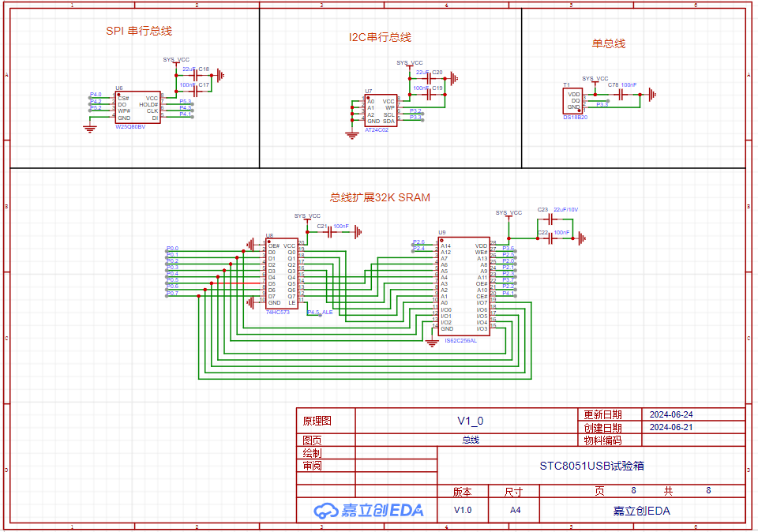This screenshot has height=532, width=758.
Task: Click ground symbol right of C20
Action: (454, 78)
